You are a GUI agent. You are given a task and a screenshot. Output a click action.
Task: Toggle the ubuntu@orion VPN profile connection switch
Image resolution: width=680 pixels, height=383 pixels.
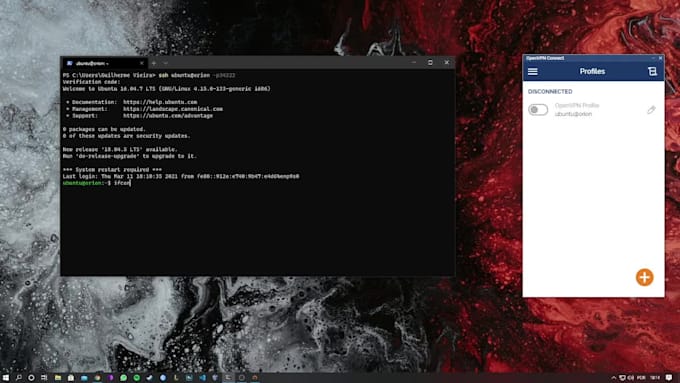(x=538, y=110)
